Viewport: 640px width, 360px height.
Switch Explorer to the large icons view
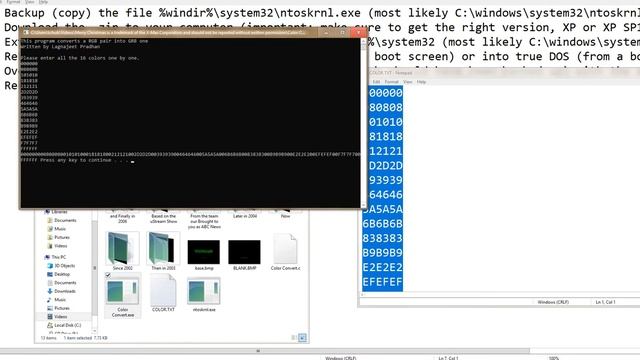point(302,338)
